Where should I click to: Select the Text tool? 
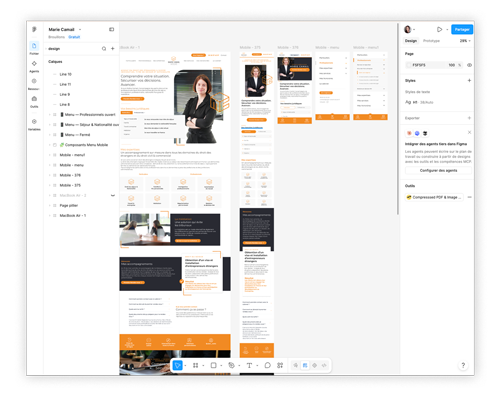pos(249,365)
